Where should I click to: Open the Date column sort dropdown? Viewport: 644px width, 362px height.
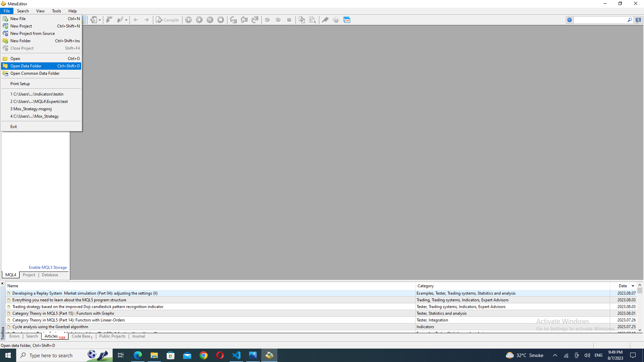tap(633, 286)
